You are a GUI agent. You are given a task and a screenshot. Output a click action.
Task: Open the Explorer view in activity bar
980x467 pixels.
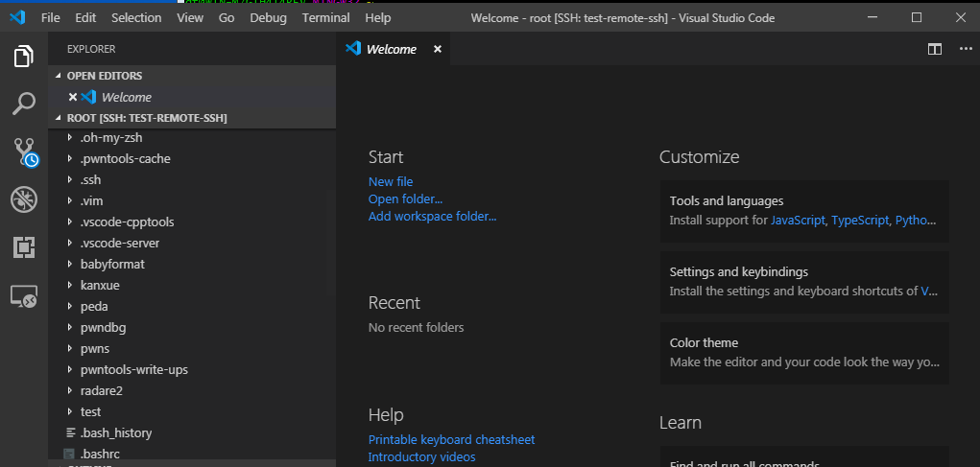point(24,57)
